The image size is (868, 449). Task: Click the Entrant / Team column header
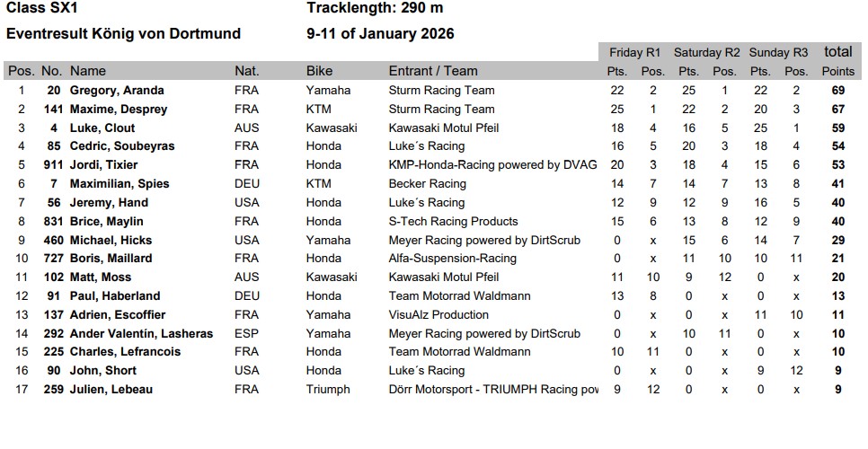pyautogui.click(x=433, y=71)
